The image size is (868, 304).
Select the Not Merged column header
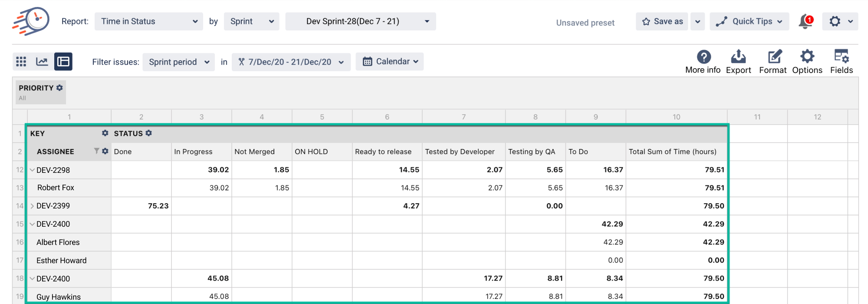click(262, 152)
